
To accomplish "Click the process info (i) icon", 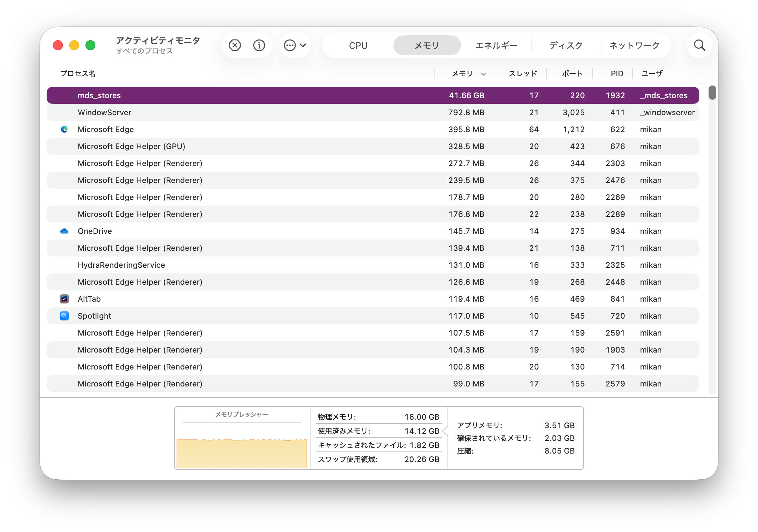I will click(259, 45).
